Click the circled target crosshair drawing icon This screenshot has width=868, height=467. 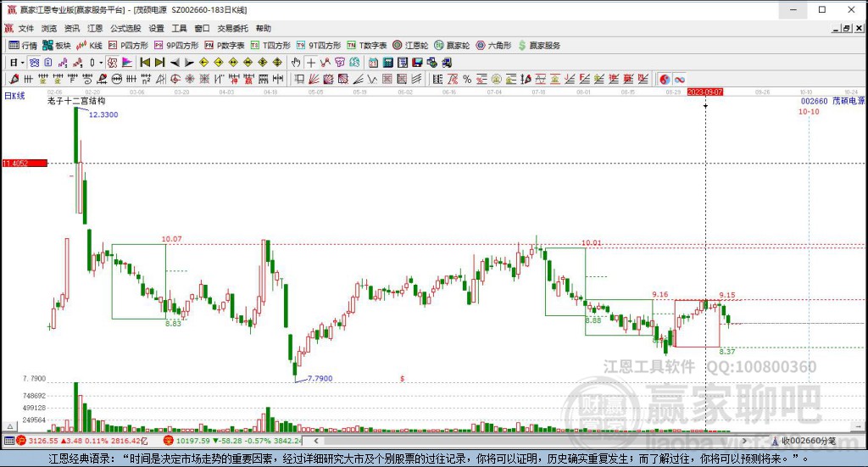point(175,79)
